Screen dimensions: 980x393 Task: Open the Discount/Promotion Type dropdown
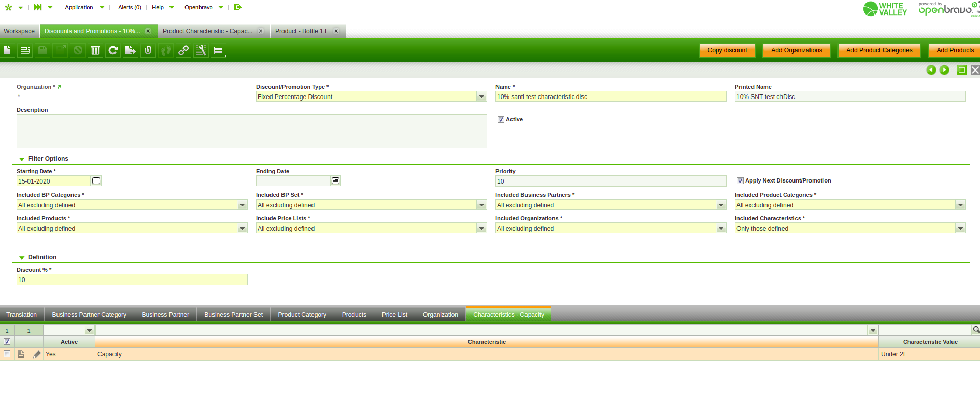pos(482,97)
